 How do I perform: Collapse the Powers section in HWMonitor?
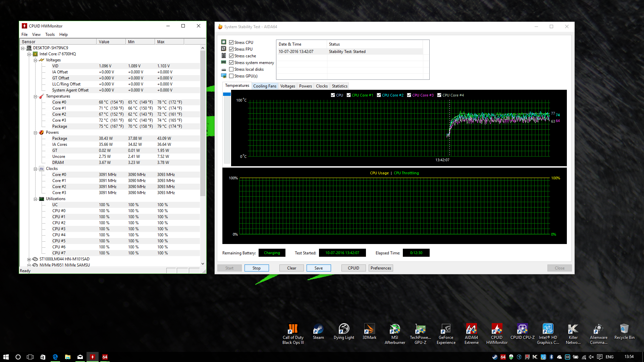pos(35,133)
